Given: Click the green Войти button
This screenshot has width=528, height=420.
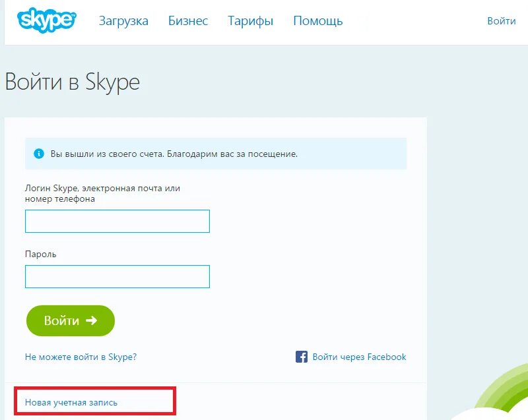Looking at the screenshot, I should pos(71,320).
